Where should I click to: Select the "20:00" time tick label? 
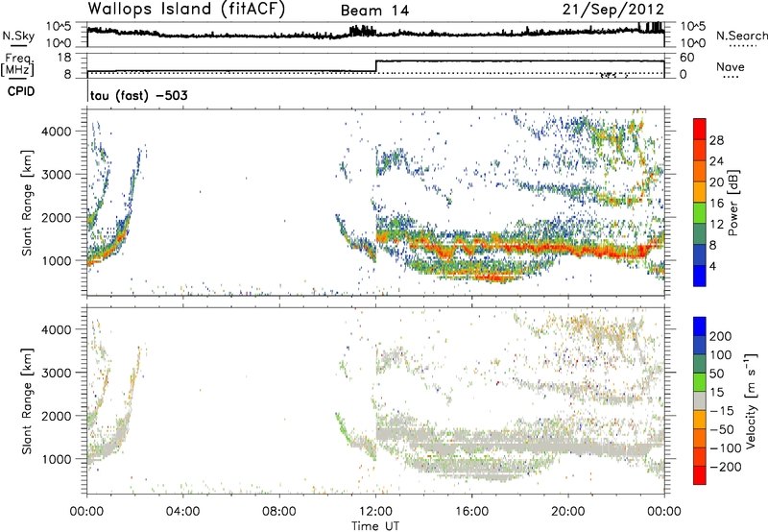(x=567, y=512)
